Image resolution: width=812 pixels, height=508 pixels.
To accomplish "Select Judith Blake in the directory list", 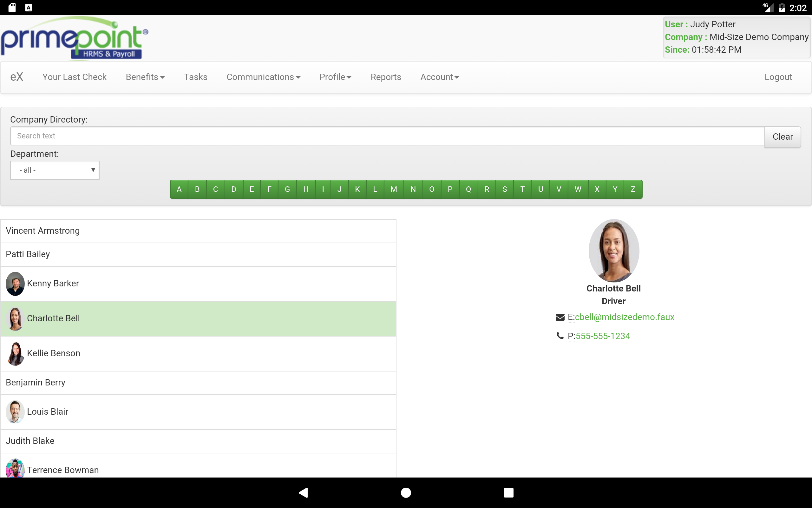I will click(198, 441).
